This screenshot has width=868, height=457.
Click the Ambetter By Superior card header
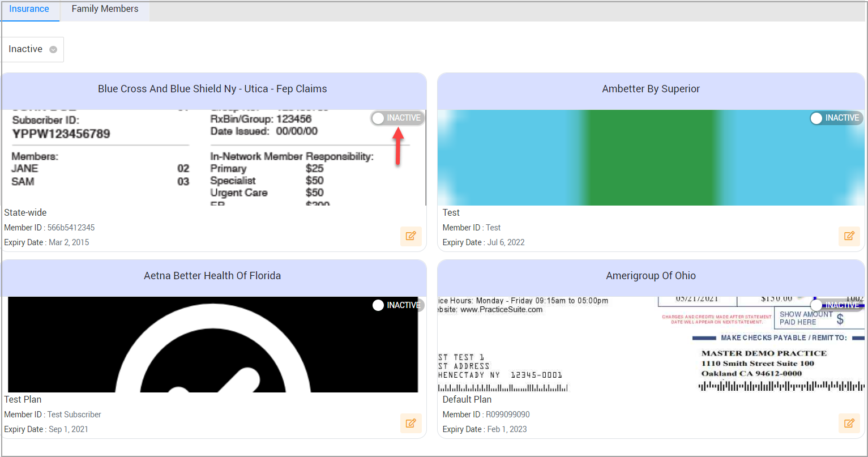click(651, 89)
